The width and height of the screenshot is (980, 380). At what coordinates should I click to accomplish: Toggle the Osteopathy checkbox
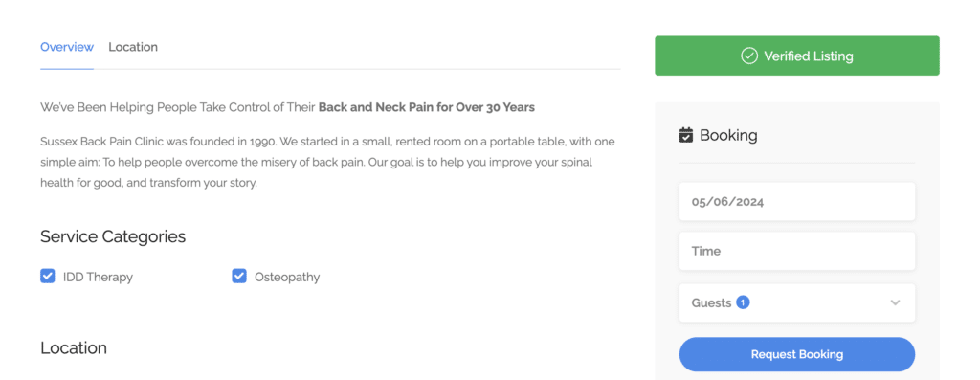238,276
